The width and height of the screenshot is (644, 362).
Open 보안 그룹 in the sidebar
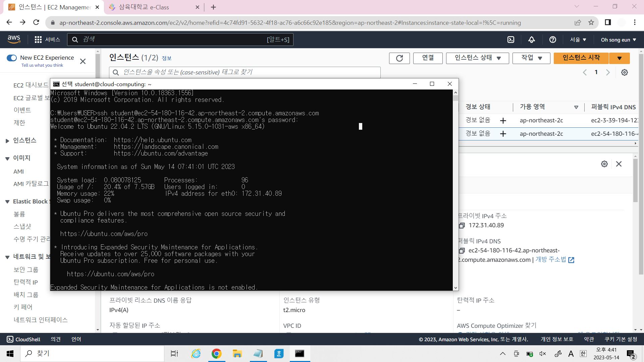point(26,269)
